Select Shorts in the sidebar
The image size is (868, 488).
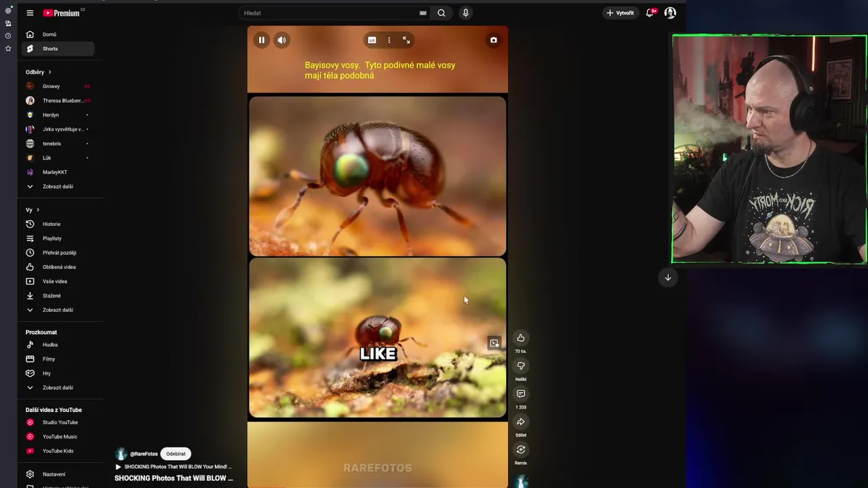(x=58, y=49)
